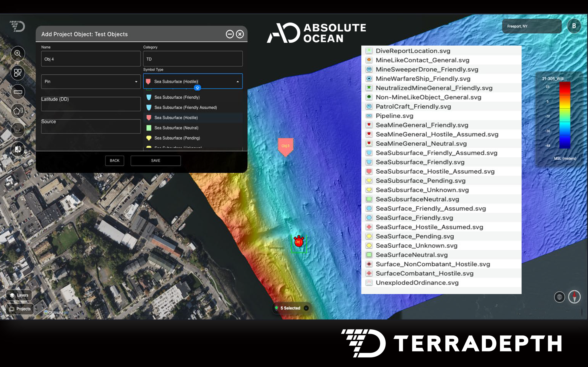Focus the Source input field

[x=91, y=126]
